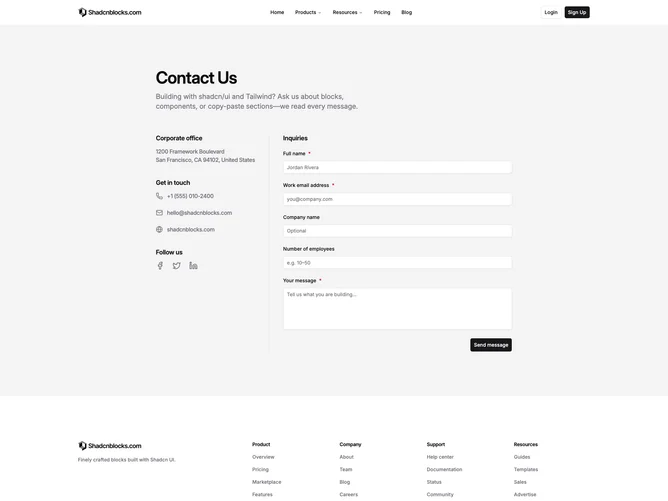The height and width of the screenshot is (501, 668).
Task: Click the hello@shadcnblocks.com email link
Action: point(199,213)
